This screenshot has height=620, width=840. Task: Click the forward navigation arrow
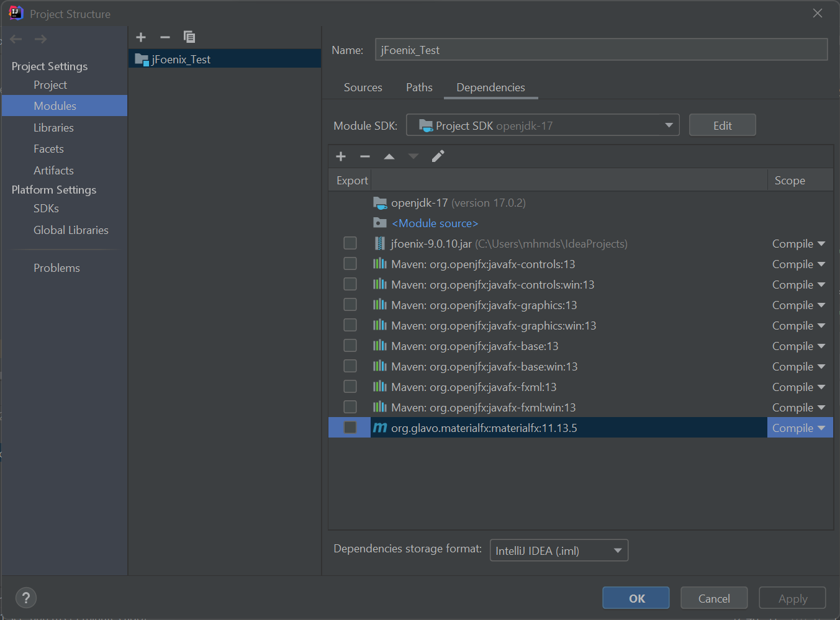41,39
